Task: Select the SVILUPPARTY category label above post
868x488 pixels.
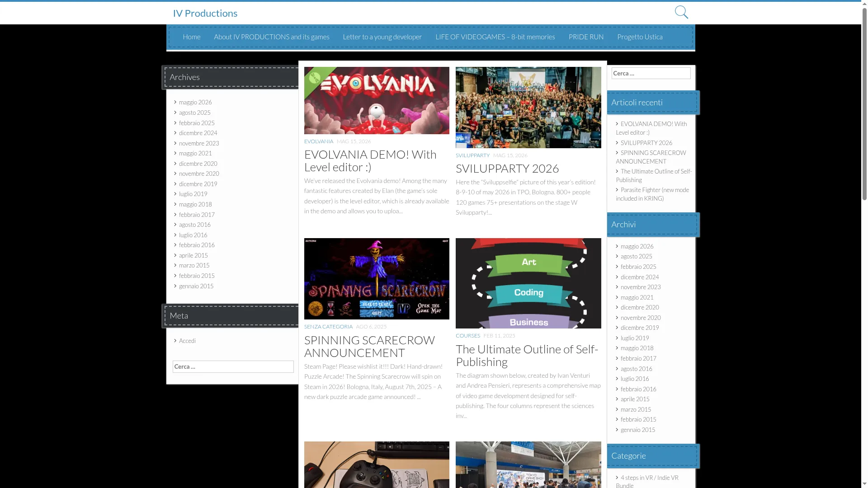Action: pos(472,155)
